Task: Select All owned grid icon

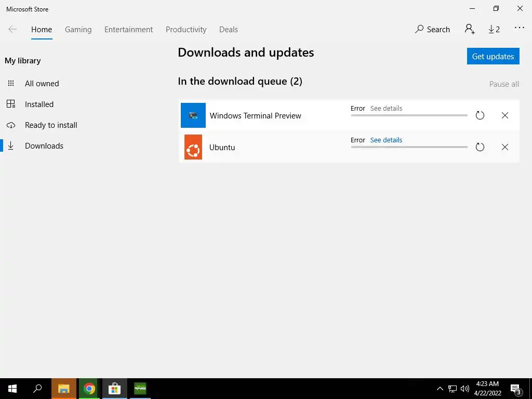Action: click(11, 83)
